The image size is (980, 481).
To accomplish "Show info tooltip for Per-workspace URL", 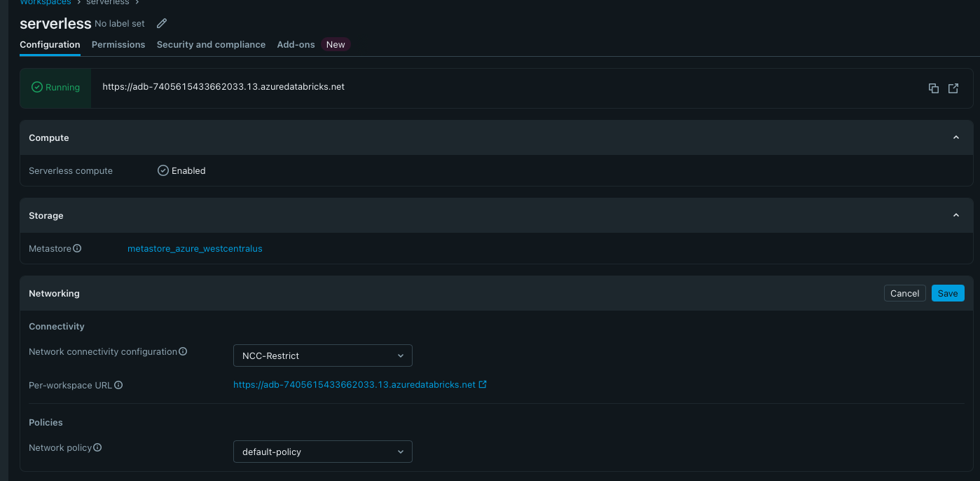I will 118,385.
